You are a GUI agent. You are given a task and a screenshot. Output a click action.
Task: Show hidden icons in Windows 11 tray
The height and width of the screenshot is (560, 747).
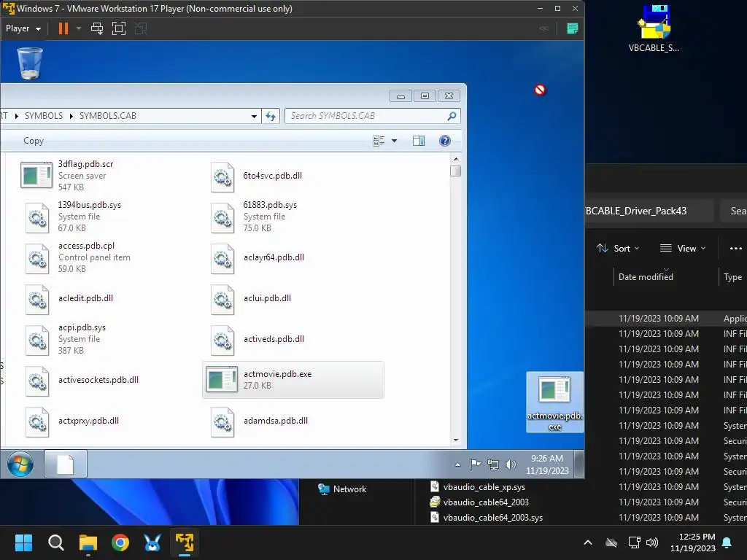(x=588, y=542)
